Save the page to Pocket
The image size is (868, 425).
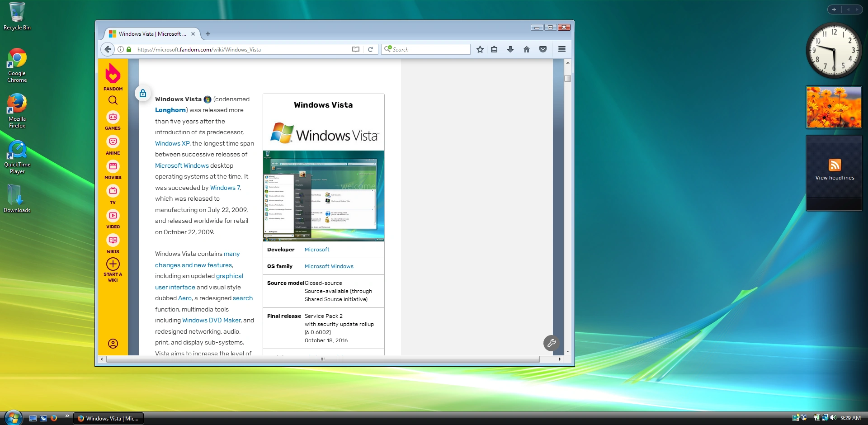tap(542, 49)
